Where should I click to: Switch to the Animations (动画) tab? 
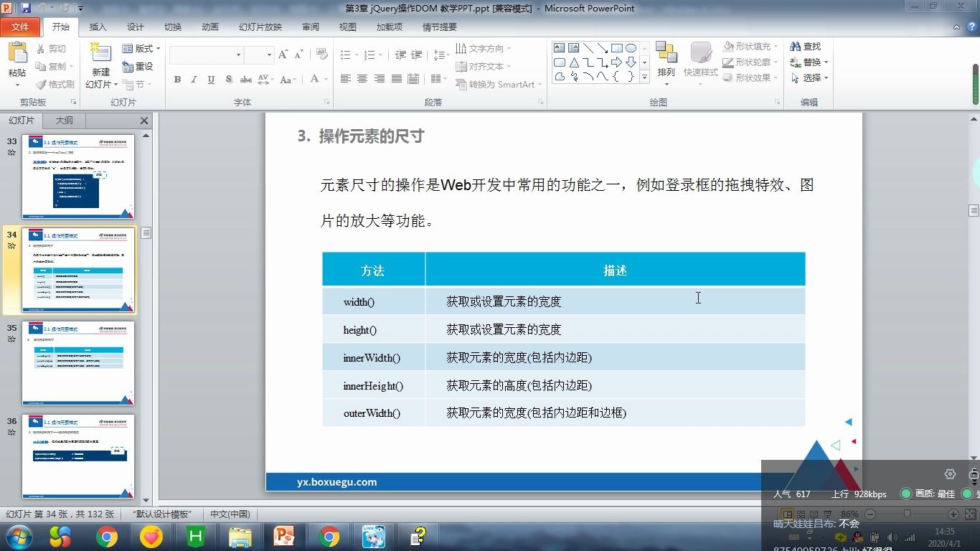click(x=210, y=27)
